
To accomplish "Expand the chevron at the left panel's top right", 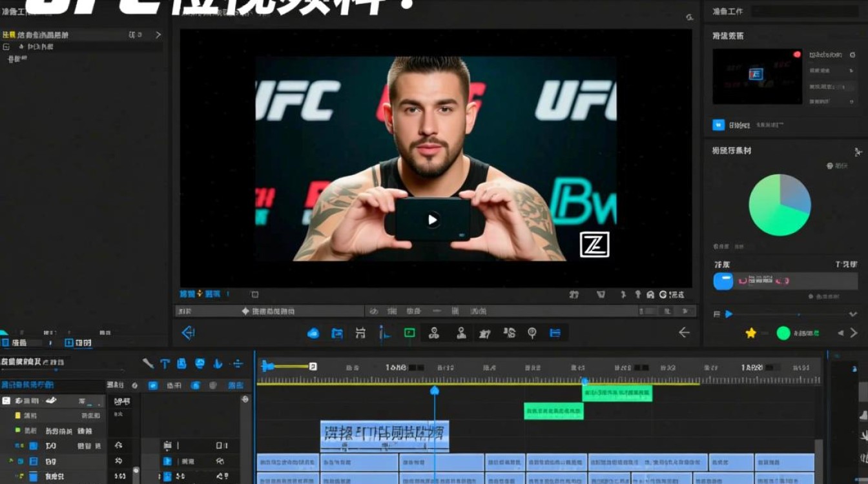I will (x=158, y=35).
